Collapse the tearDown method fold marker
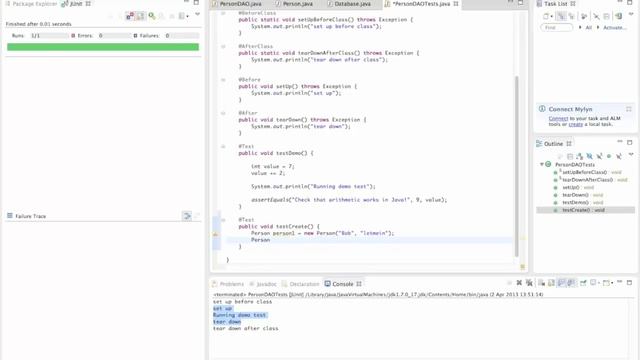Screen dimensions: 640x360 223,113
